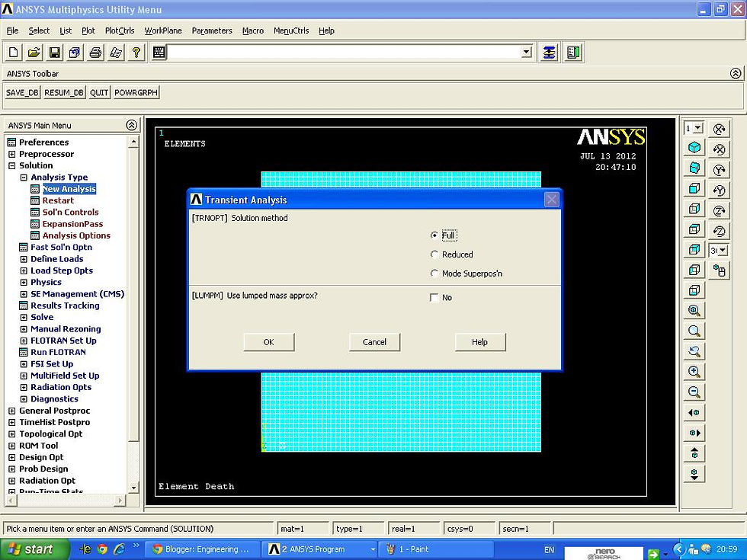
Task: Open the active window number dropdown
Action: click(698, 128)
